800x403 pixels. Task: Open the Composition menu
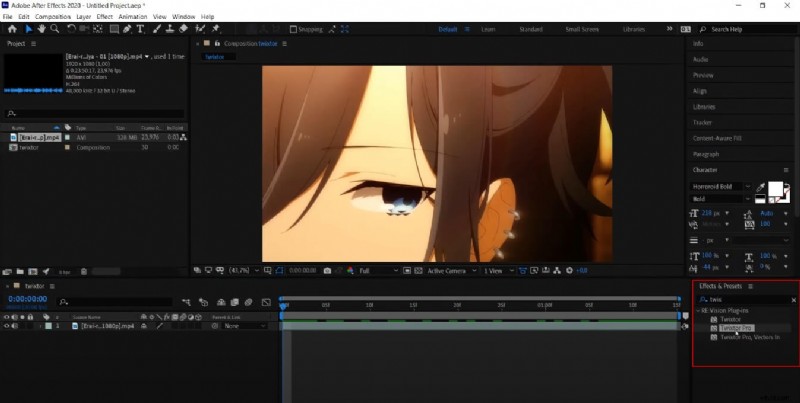tap(53, 17)
